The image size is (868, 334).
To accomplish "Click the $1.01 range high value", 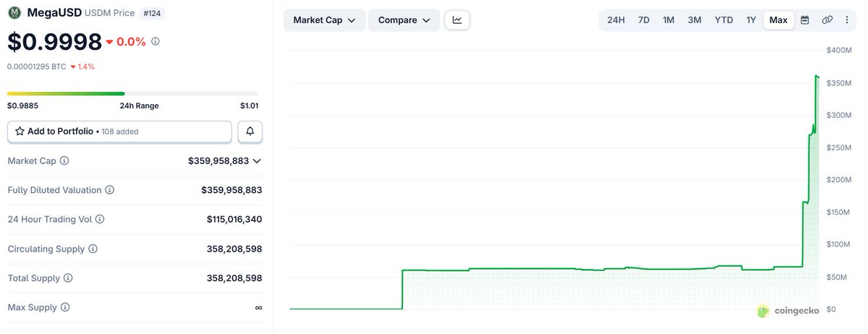I will pos(249,106).
